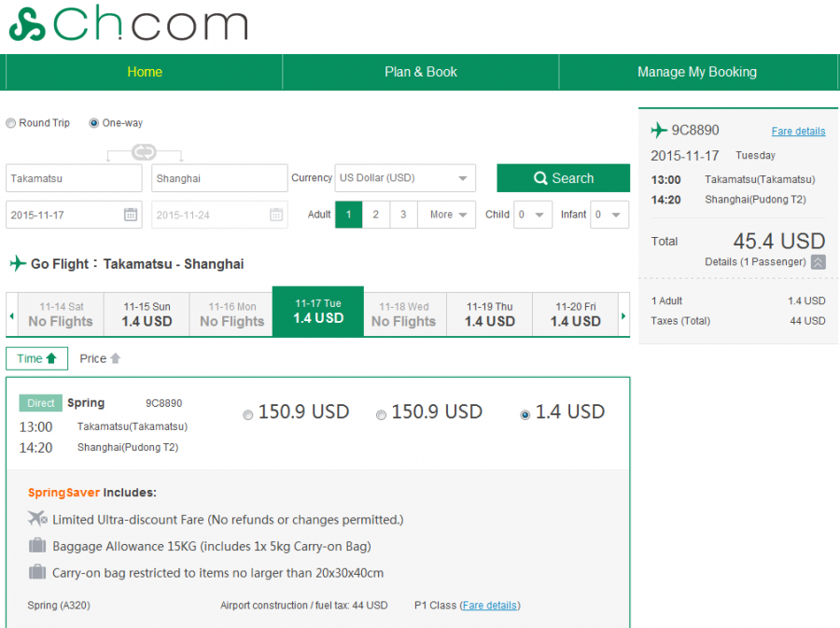This screenshot has height=628, width=840.
Task: Select the 11-20 Fri date tab
Action: [x=575, y=314]
